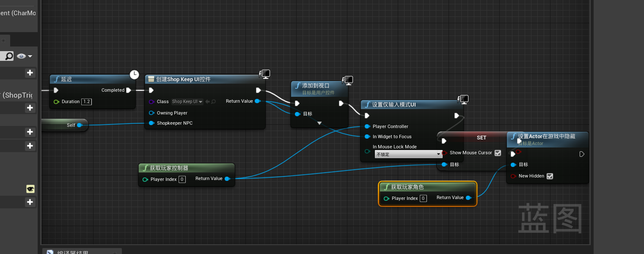Expand the 目标 pin arrow on 添加到视口
This screenshot has width=644, height=254.
320,123
